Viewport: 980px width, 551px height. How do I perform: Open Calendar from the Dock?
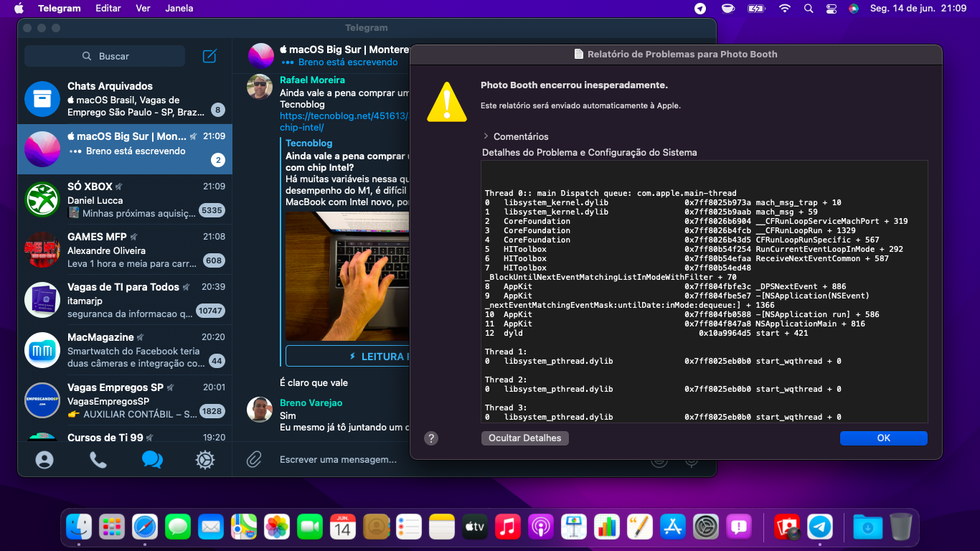click(343, 527)
